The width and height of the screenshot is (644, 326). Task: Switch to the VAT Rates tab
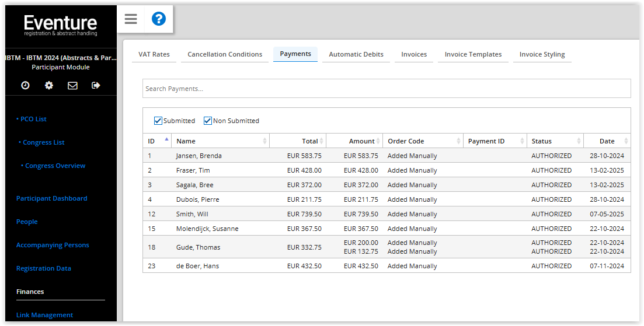[154, 54]
